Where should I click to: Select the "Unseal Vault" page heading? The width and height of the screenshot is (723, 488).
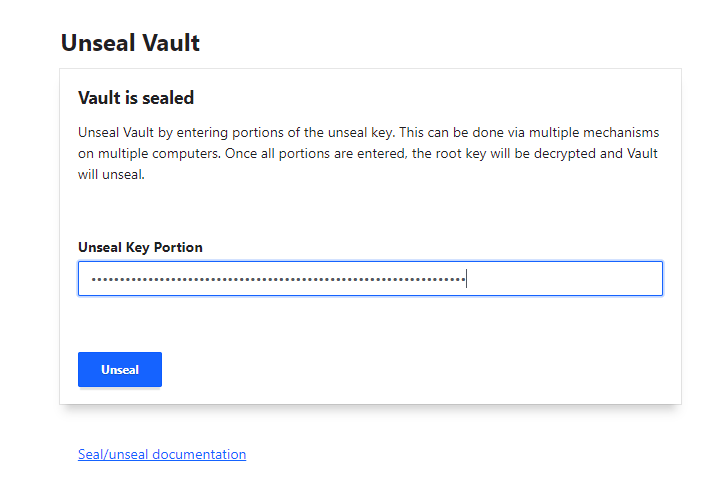[x=130, y=43]
